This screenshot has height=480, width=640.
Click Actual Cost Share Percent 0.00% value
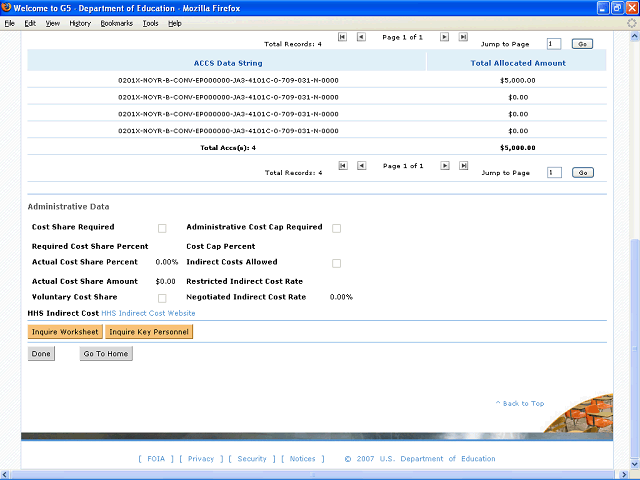click(167, 262)
